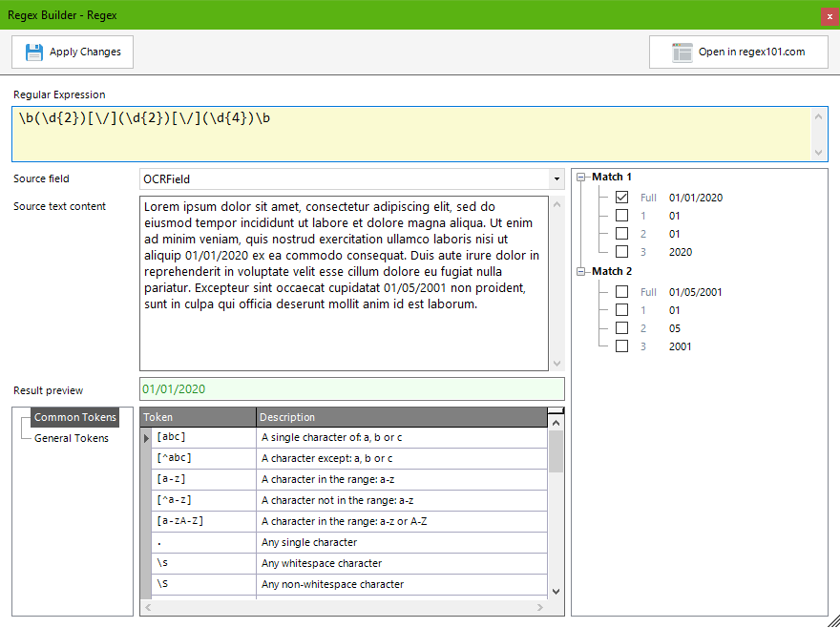The width and height of the screenshot is (840, 628).
Task: Click inside the Regular Expression text box
Action: click(410, 134)
